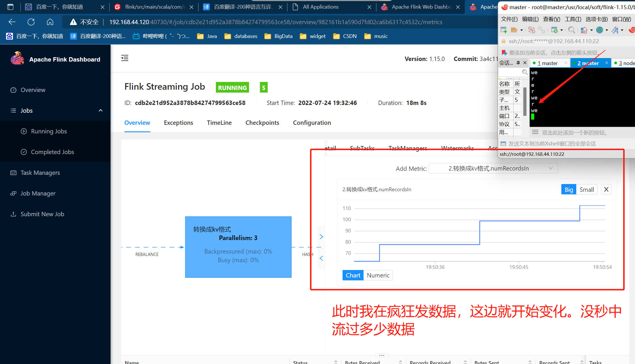Switch metric chart to Small size

point(587,189)
